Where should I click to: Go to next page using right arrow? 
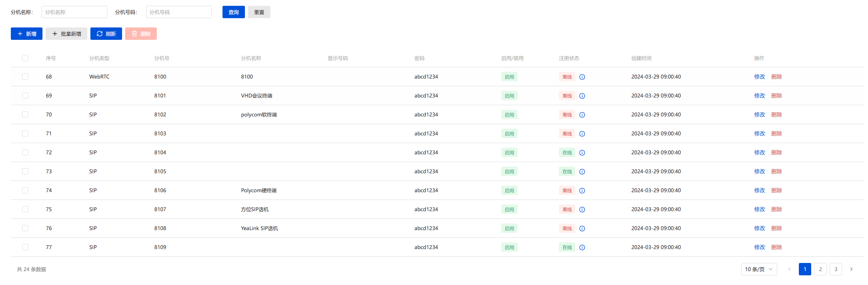click(851, 269)
